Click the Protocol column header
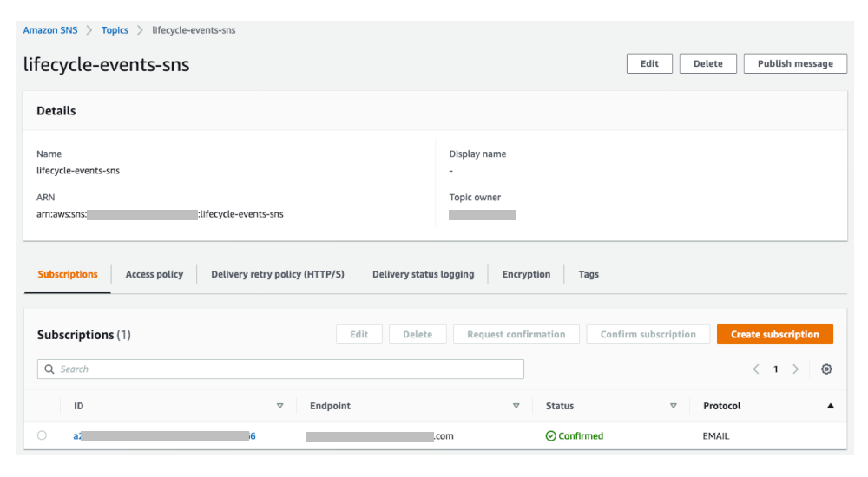Screen dimensions: 868x477 722,406
